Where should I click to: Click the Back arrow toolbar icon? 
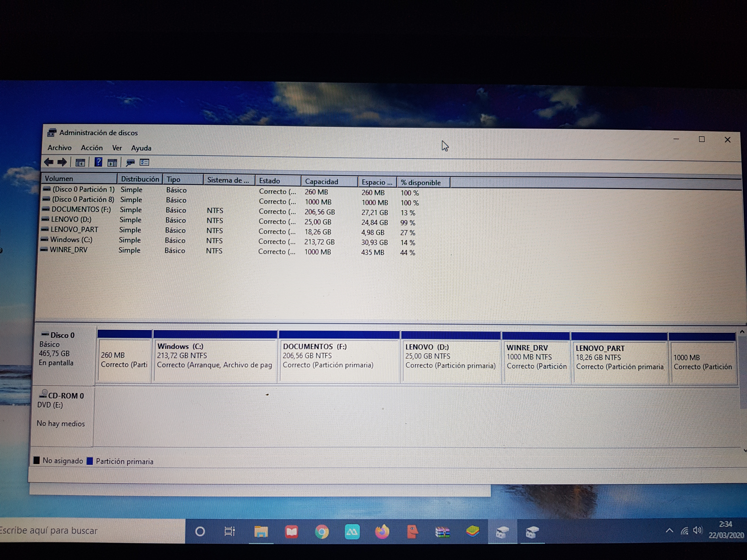(49, 162)
